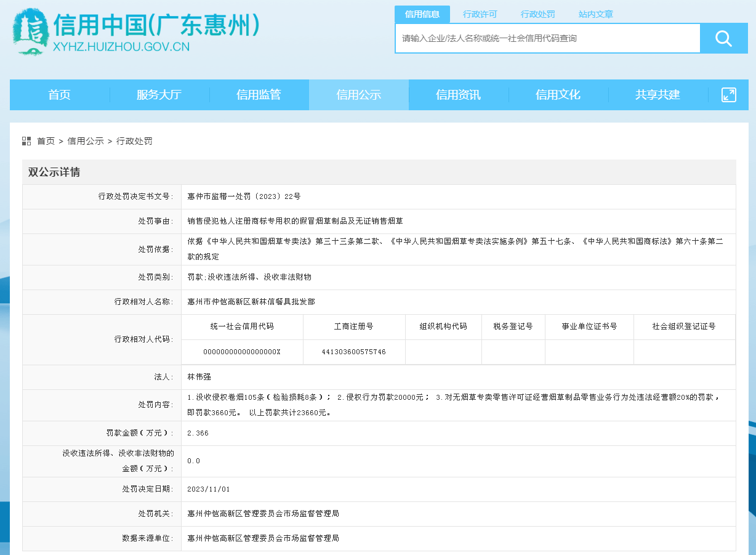
Task: Switch to the 行政许可 search tab
Action: pos(480,14)
